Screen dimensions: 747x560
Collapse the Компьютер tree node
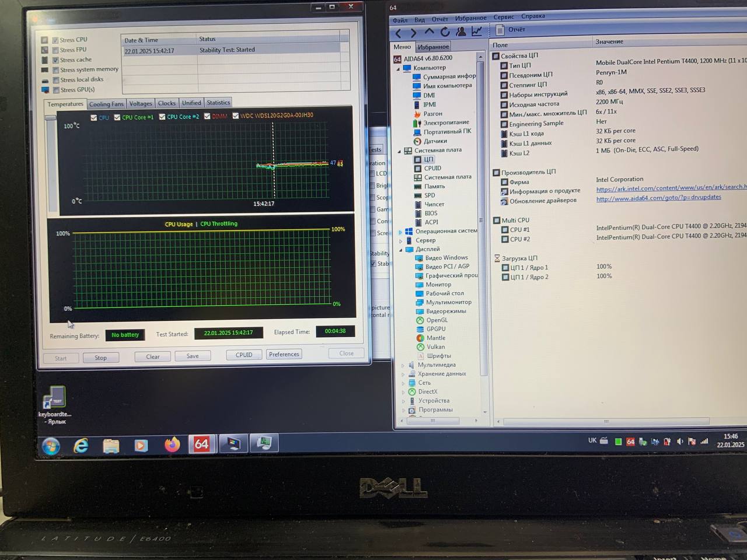(399, 69)
